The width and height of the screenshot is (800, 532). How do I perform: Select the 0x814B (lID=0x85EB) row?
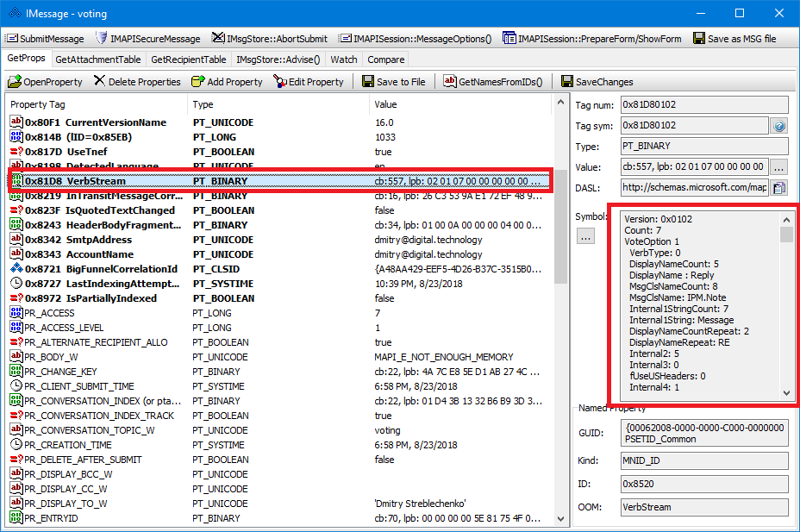[x=279, y=137]
